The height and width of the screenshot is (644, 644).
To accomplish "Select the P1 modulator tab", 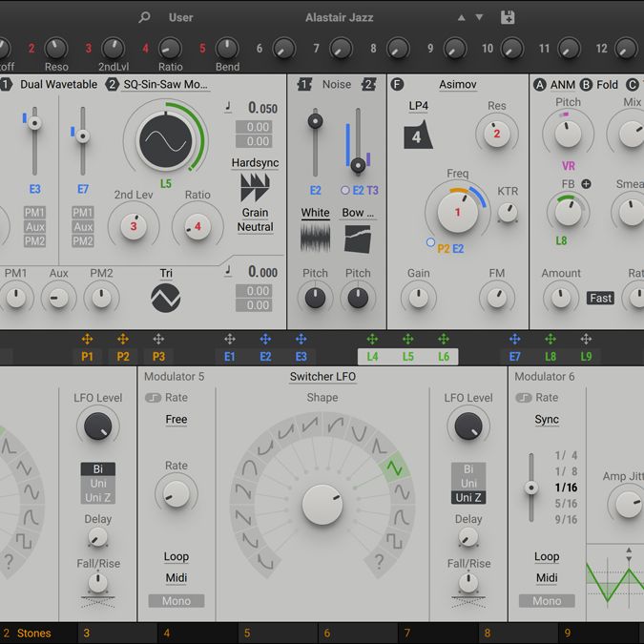I will point(87,357).
